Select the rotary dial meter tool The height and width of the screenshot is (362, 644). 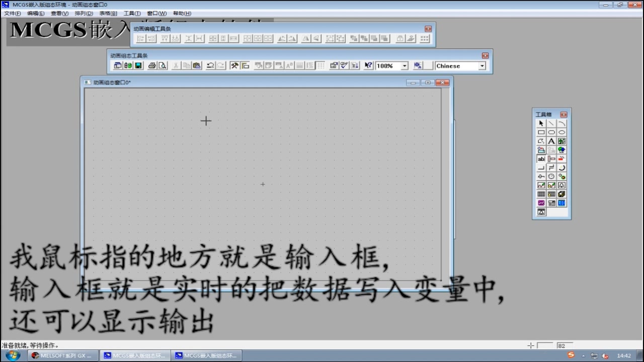tap(551, 176)
